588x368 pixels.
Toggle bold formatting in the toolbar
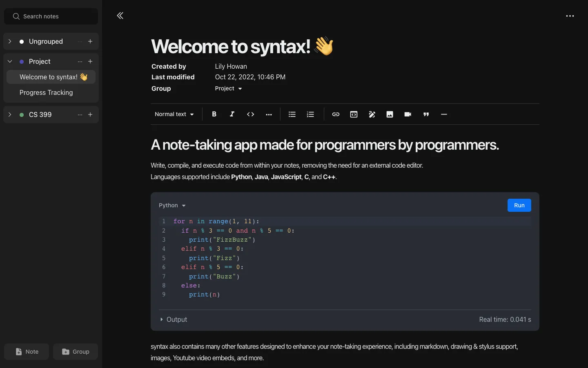click(x=214, y=114)
